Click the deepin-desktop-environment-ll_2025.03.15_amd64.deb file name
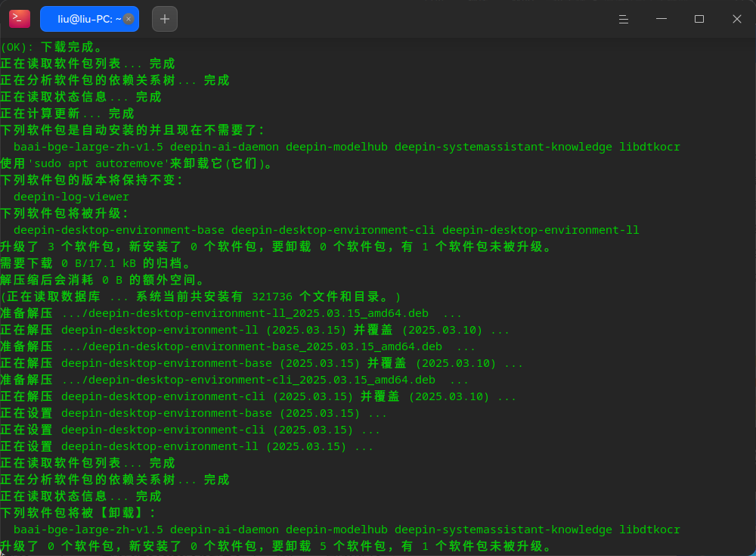Viewport: 756px width, 556px height. pyautogui.click(x=259, y=313)
